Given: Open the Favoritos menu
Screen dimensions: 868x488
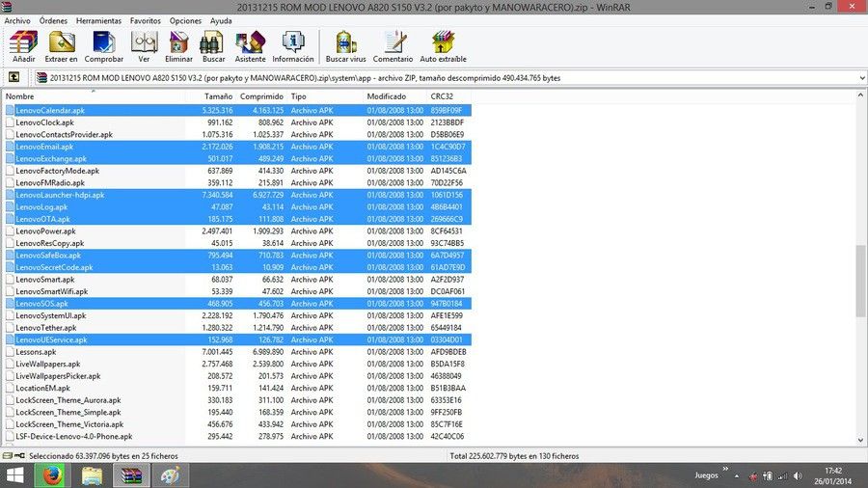Looking at the screenshot, I should click(146, 20).
